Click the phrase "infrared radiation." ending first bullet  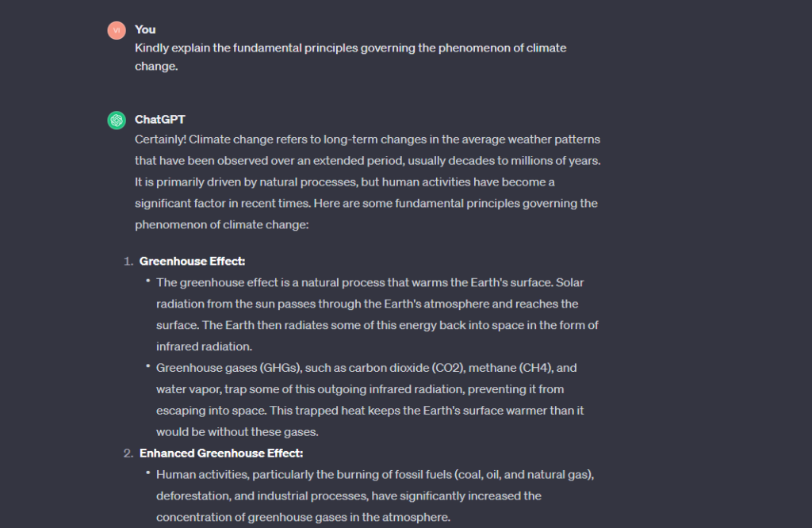point(205,346)
